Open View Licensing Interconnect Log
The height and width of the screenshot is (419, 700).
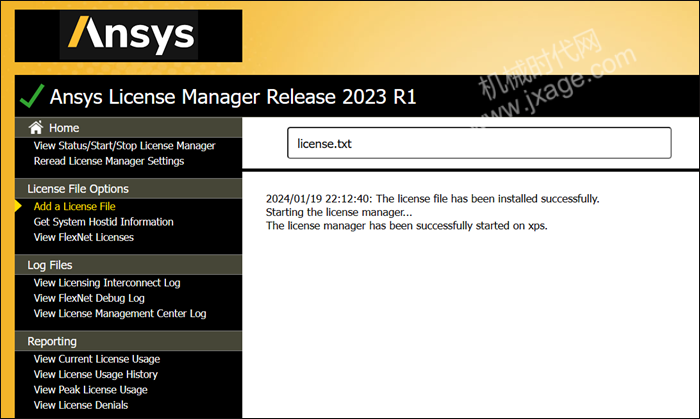(107, 283)
